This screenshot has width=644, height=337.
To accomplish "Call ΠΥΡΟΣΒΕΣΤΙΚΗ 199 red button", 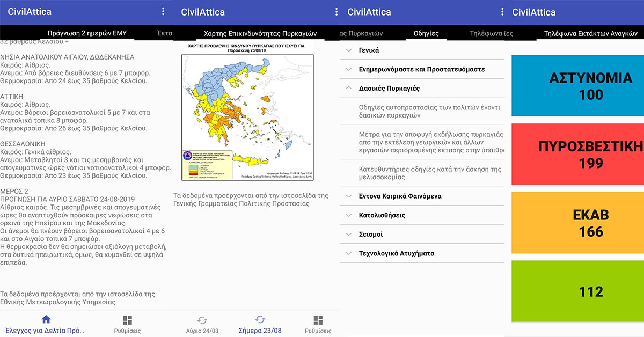I will click(578, 154).
